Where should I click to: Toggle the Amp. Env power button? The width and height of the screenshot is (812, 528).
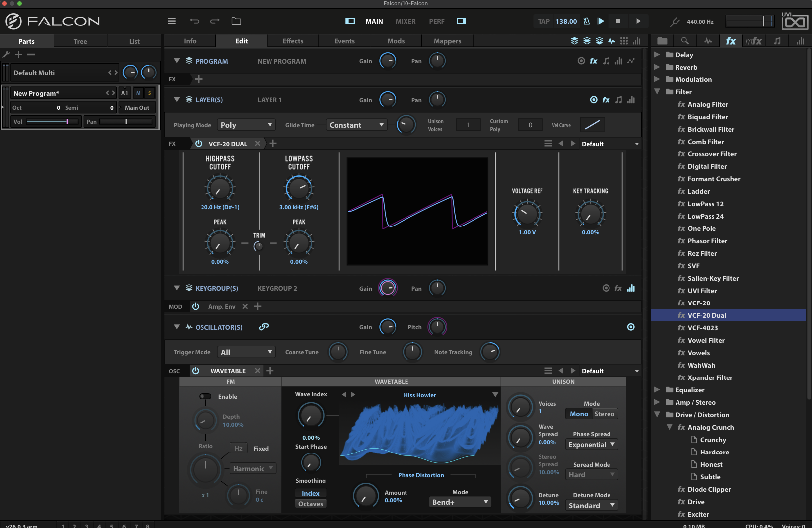click(x=196, y=307)
